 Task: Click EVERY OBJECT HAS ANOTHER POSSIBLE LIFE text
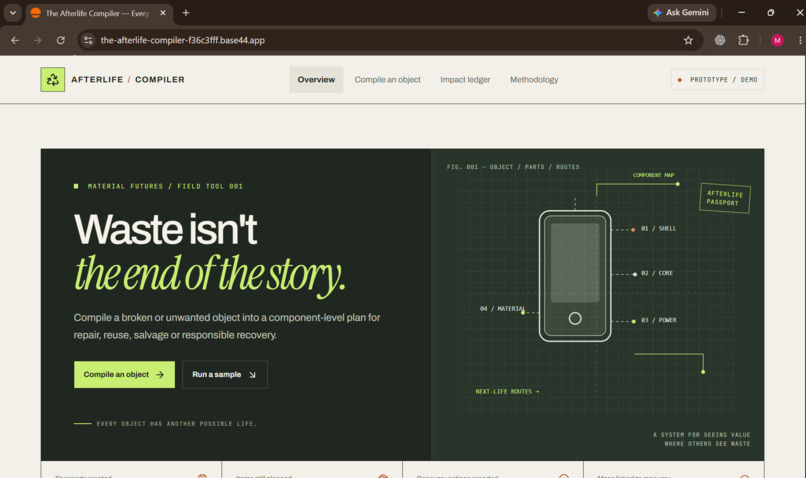coord(177,424)
